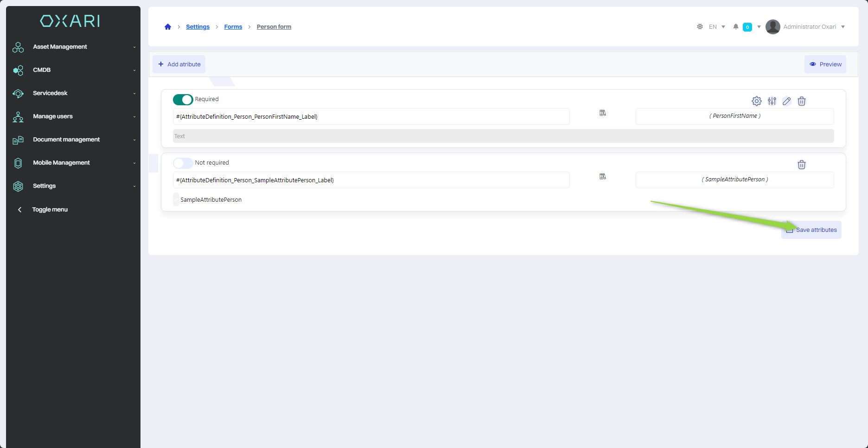Delete the SampleAttributePerson attribute with trash icon

pos(801,165)
